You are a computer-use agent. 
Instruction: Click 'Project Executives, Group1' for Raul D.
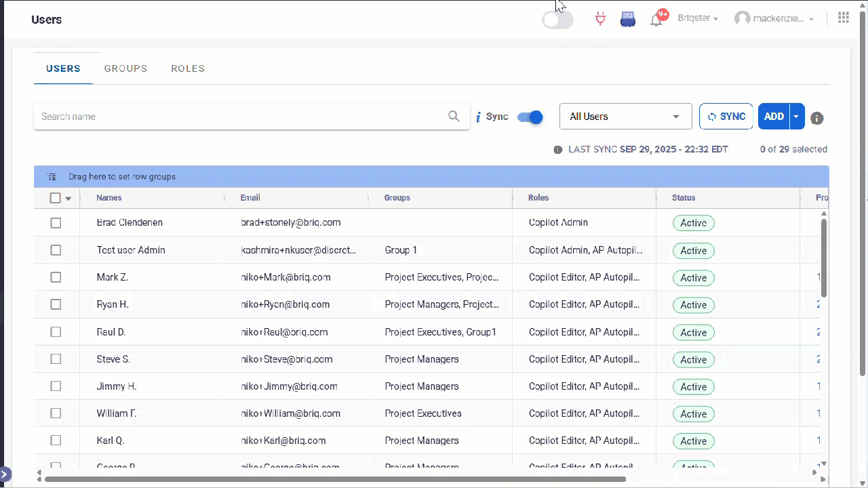pos(441,332)
